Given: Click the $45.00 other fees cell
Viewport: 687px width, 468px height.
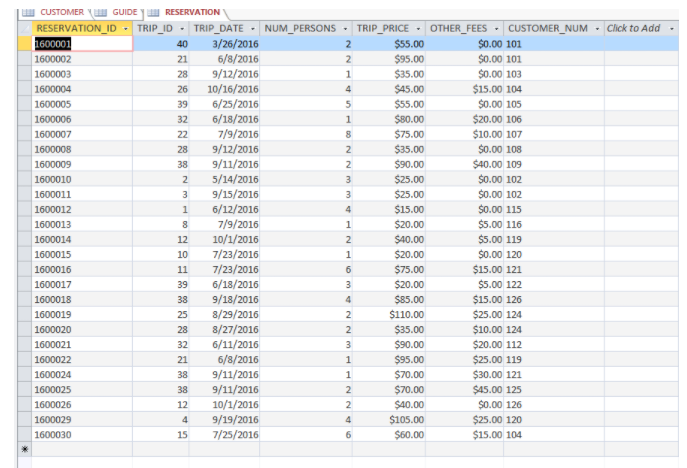Looking at the screenshot, I should click(464, 390).
